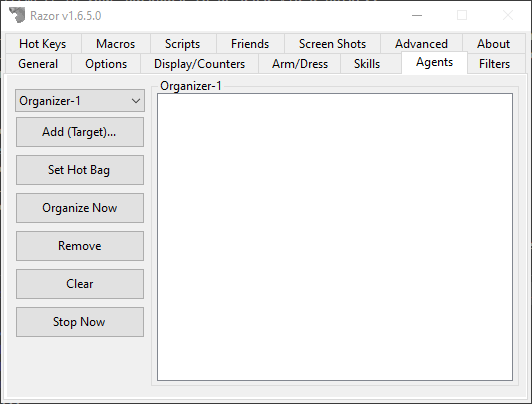Click the Set Hot Bag button
Viewport: 532px width, 404px height.
coord(80,170)
